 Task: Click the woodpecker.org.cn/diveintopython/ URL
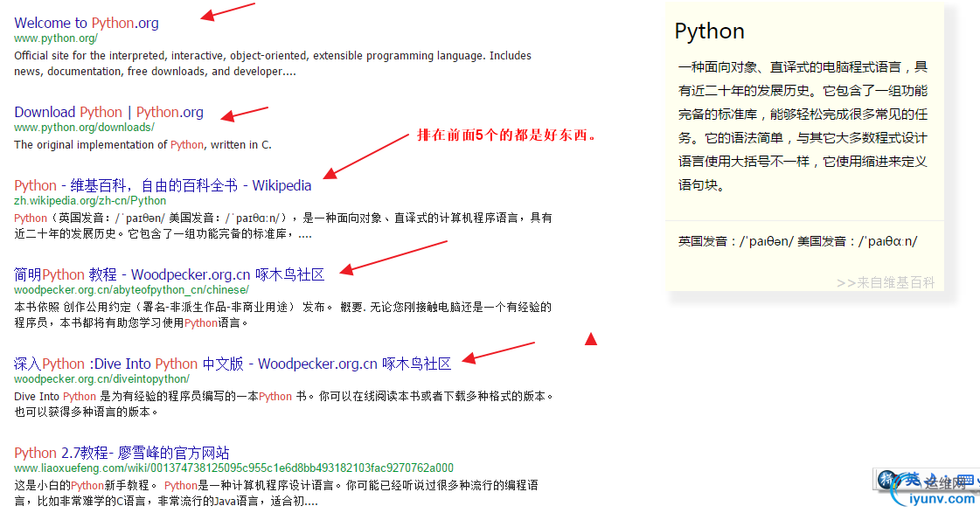pos(102,379)
